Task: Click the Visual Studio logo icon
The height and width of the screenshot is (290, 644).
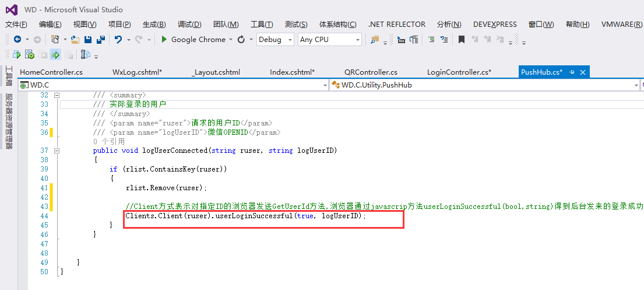Action: (11, 9)
